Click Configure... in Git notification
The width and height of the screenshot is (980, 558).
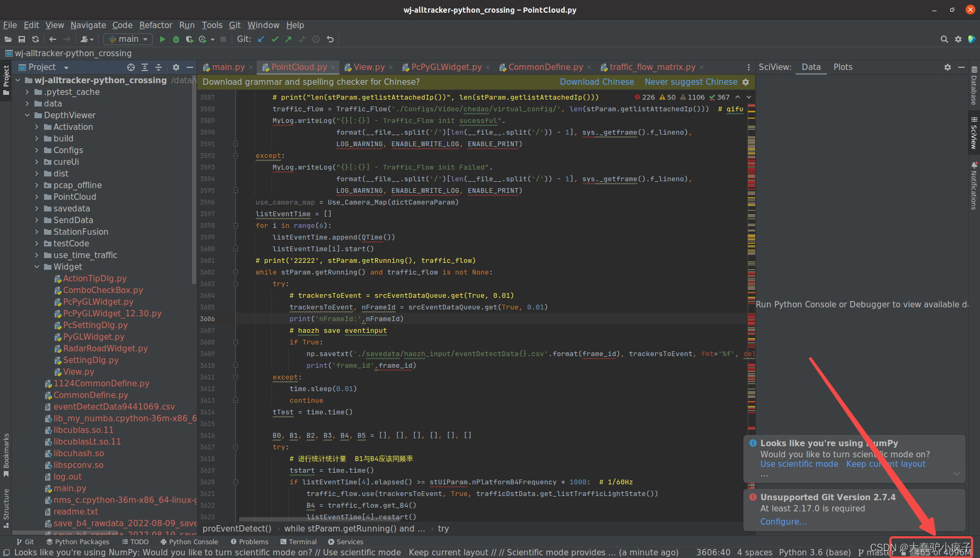point(783,522)
